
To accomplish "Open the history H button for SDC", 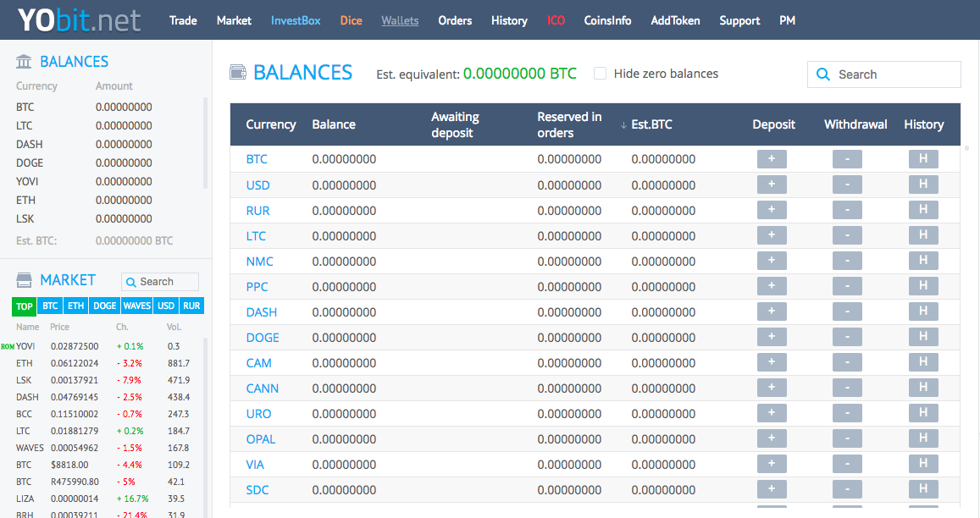I will [923, 489].
